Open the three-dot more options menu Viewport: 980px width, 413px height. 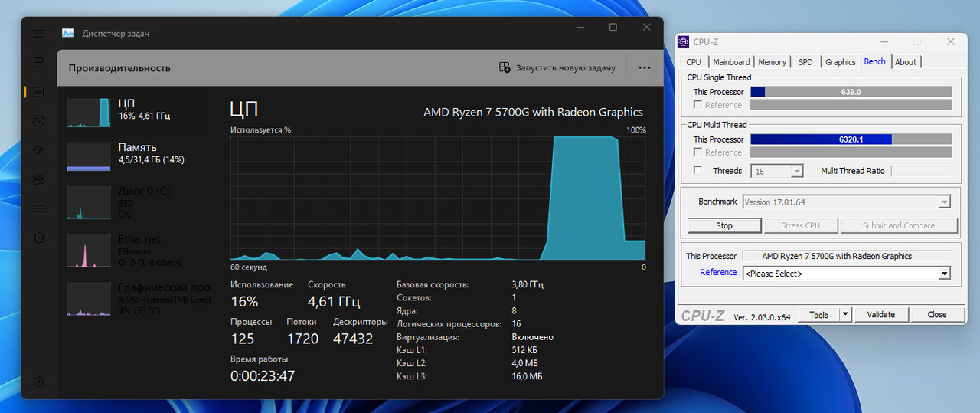645,67
